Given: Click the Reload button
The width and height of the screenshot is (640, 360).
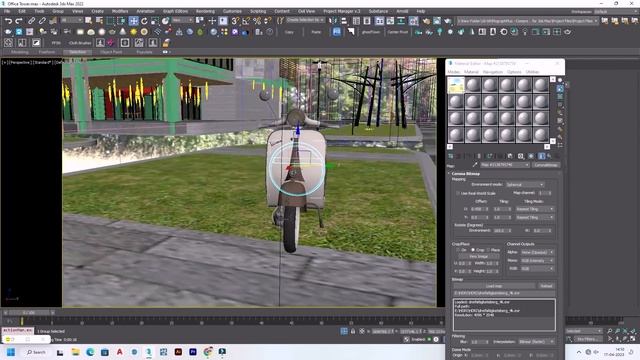Looking at the screenshot, I should click(546, 286).
